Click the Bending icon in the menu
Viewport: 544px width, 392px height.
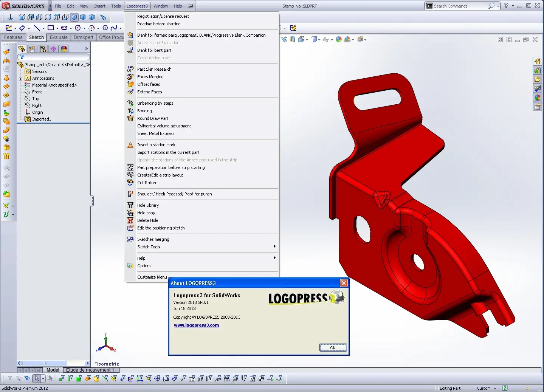point(130,111)
